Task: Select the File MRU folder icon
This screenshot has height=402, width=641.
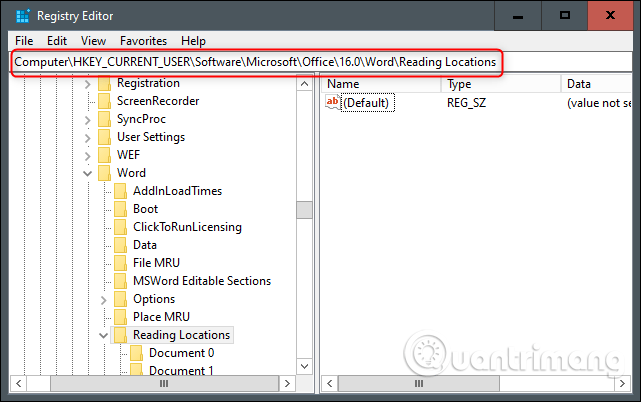Action: point(121,263)
